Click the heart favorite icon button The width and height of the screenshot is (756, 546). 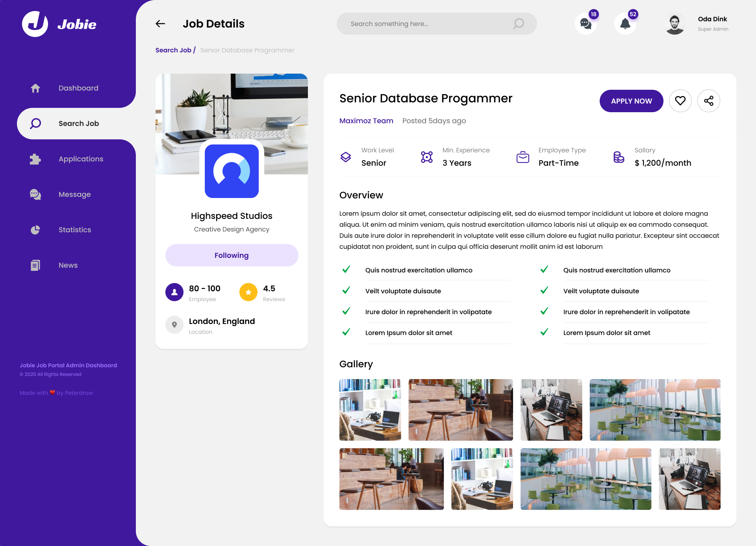pos(680,101)
